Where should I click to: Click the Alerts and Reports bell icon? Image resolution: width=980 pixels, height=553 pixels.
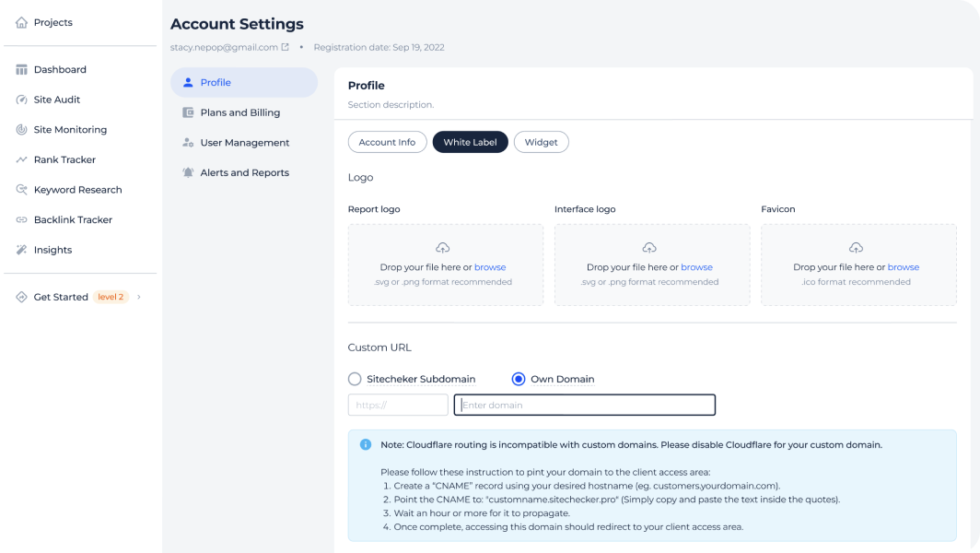pos(188,172)
